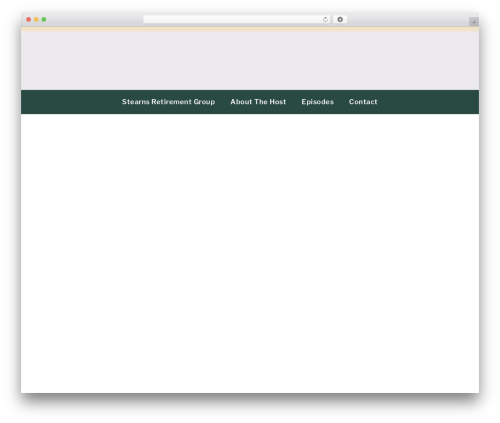Screen dimensions: 500x423
Task: Close the browser window with red button
Action: [x=29, y=19]
